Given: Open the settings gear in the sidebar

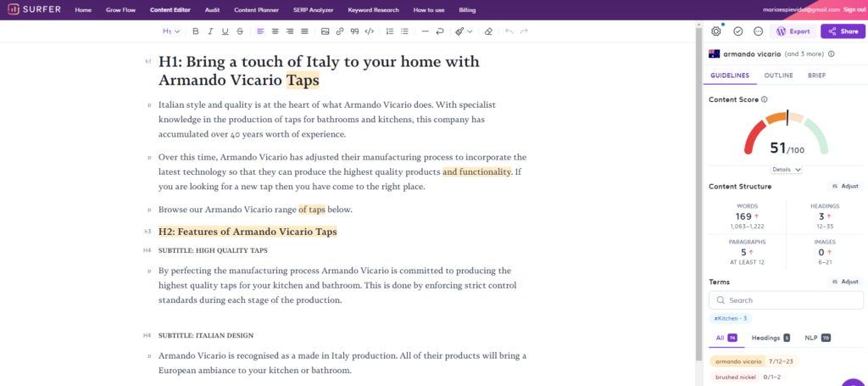Looking at the screenshot, I should [x=715, y=31].
